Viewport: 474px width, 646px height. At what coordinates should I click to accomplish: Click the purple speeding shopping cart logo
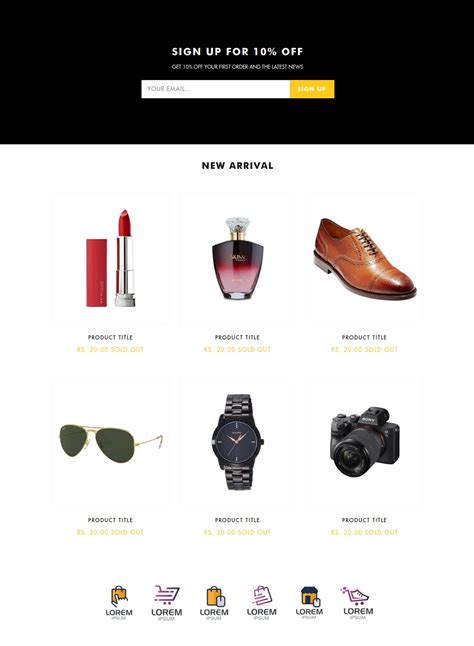pos(166,603)
